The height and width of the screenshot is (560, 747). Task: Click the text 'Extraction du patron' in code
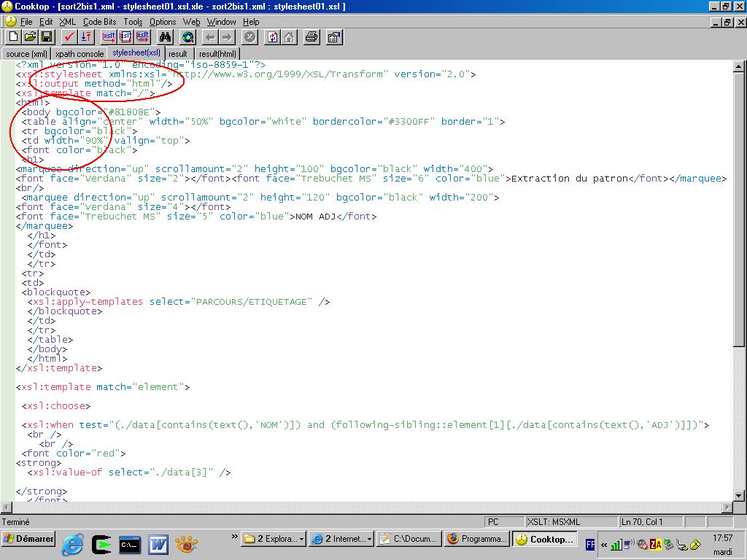(570, 179)
